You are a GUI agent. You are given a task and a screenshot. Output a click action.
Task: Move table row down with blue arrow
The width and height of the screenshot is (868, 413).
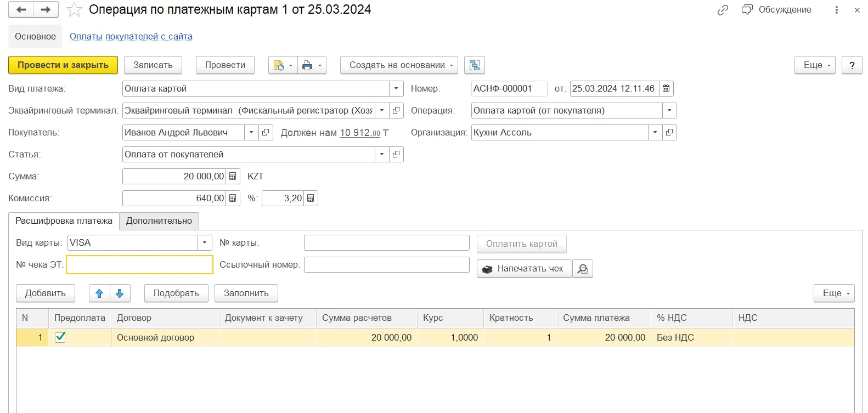click(120, 293)
